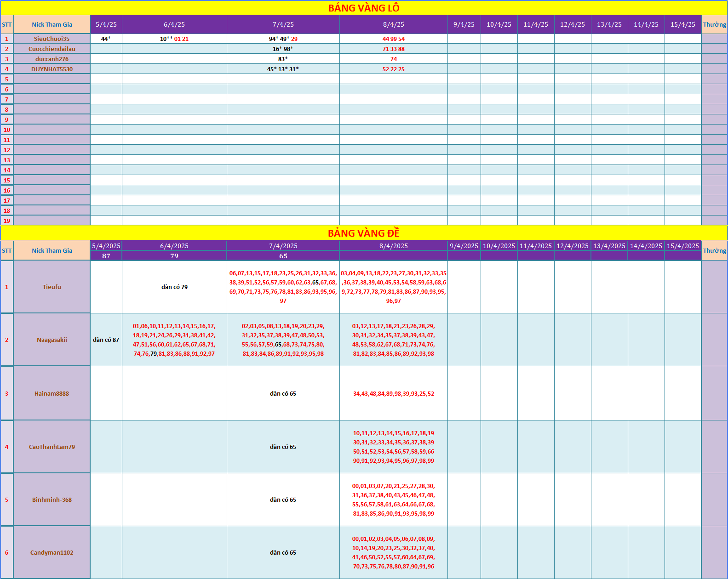
Task: Select the cell starting with 34,43,48,84
Action: tap(393, 393)
